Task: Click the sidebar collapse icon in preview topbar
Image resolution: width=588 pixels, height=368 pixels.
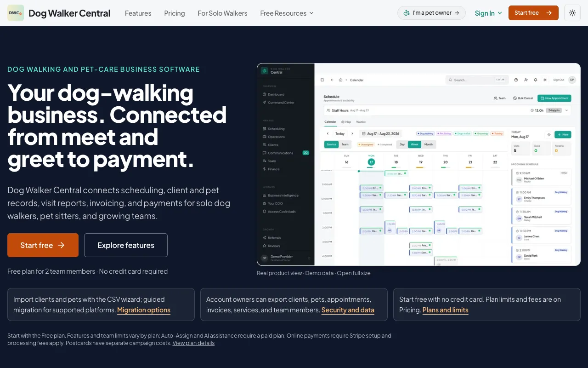Action: [x=322, y=80]
